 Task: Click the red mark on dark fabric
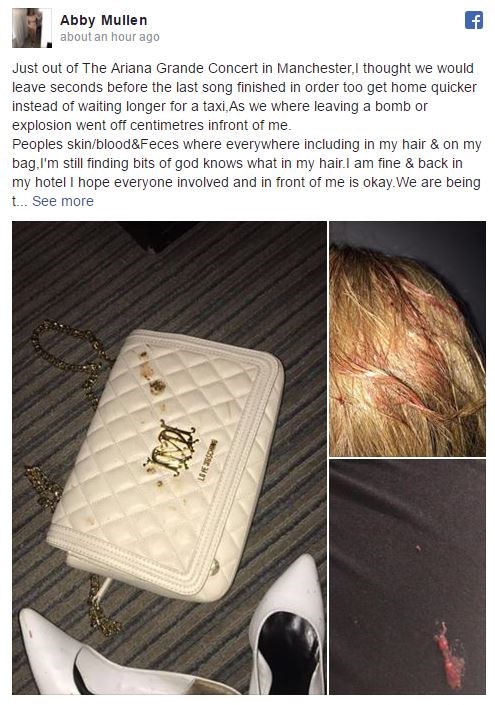(449, 655)
